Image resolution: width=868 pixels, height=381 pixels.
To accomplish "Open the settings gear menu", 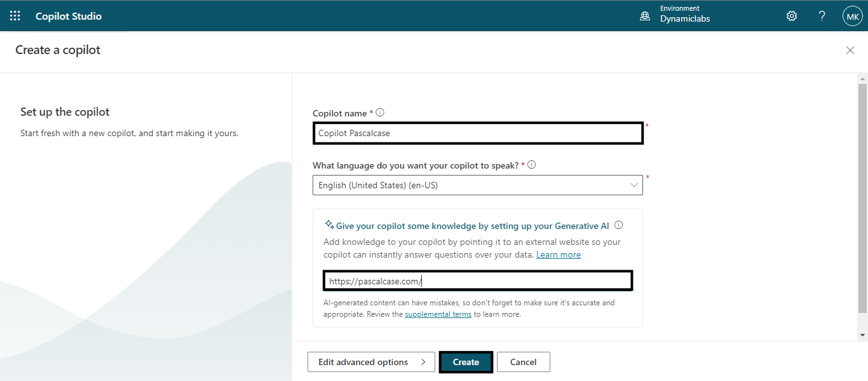I will click(792, 16).
